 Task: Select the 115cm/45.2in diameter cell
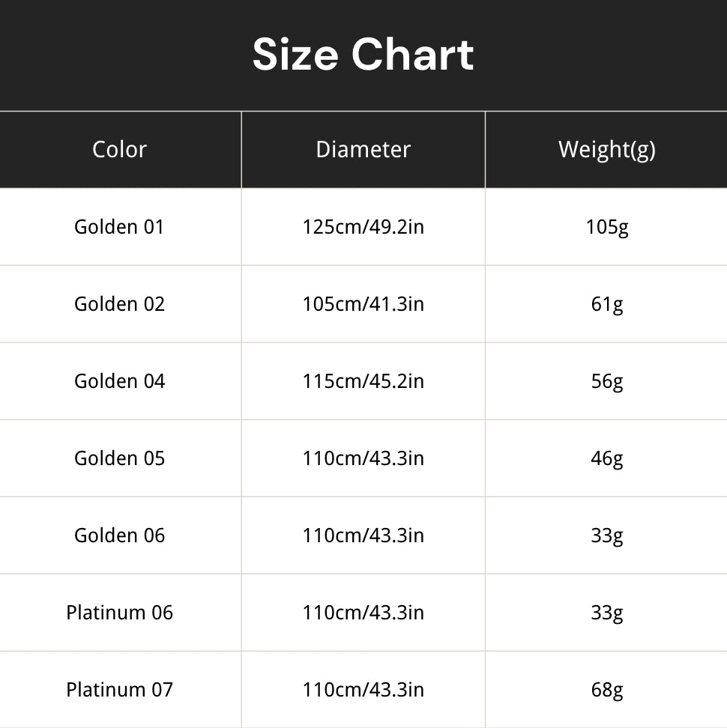click(x=363, y=381)
